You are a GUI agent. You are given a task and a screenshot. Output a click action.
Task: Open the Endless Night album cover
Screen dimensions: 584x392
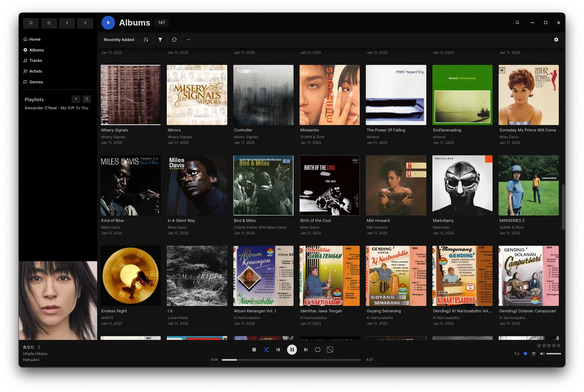130,276
